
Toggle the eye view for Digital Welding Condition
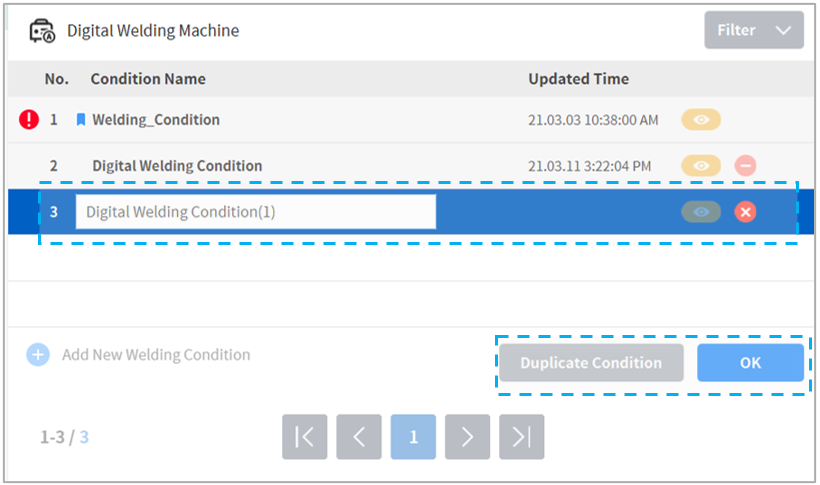[x=701, y=166]
